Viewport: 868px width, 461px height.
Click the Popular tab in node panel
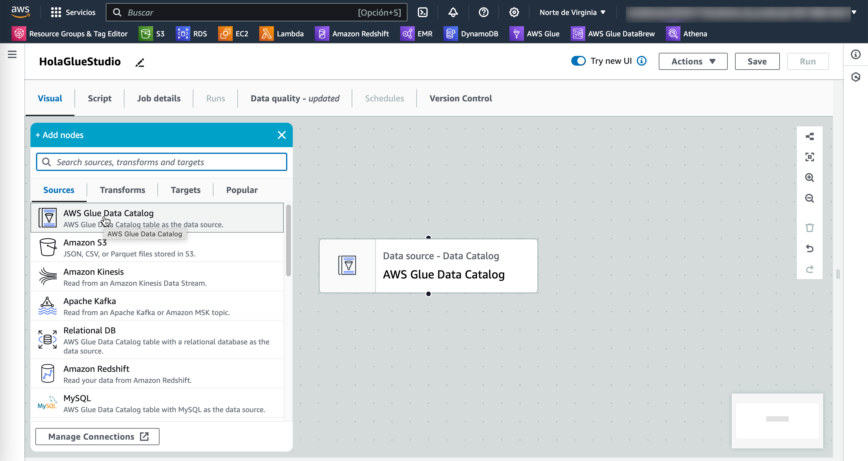point(242,190)
